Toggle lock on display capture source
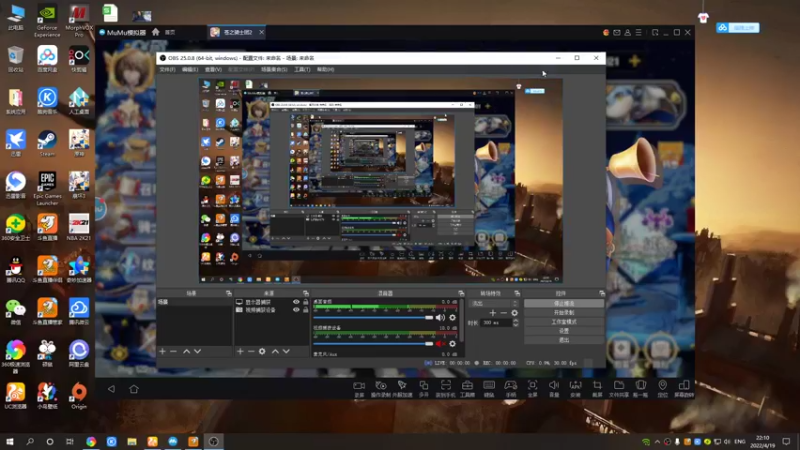This screenshot has height=450, width=800. [306, 302]
